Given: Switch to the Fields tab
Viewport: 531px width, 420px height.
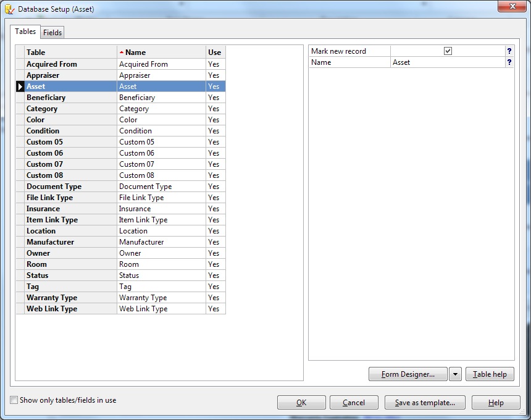Looking at the screenshot, I should coord(52,32).
